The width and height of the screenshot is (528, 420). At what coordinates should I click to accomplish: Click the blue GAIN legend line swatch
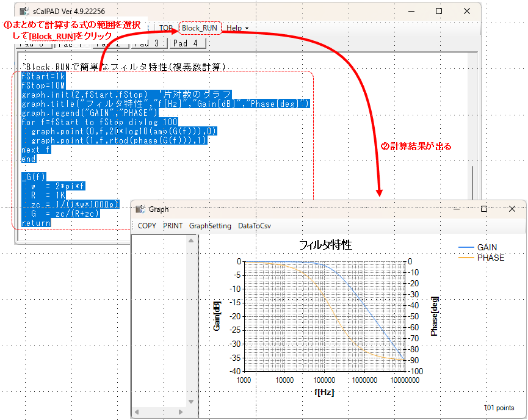click(466, 248)
